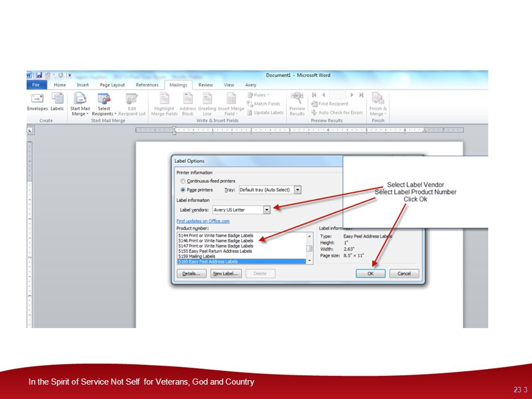Click product list scroll up arrow

pos(309,236)
